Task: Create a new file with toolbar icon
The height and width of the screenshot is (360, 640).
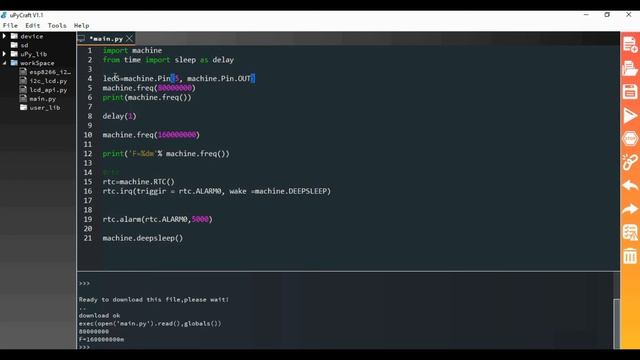Action: [x=630, y=44]
